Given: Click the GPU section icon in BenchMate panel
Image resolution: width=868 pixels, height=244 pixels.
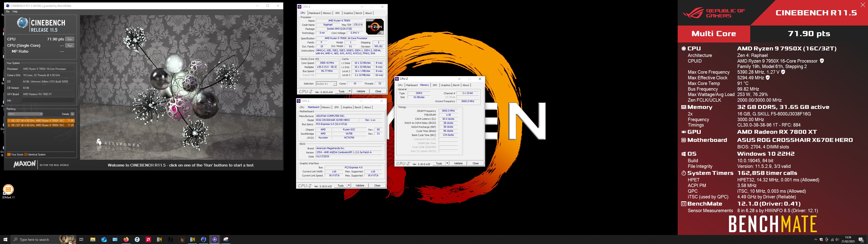Looking at the screenshot, I should (683, 132).
